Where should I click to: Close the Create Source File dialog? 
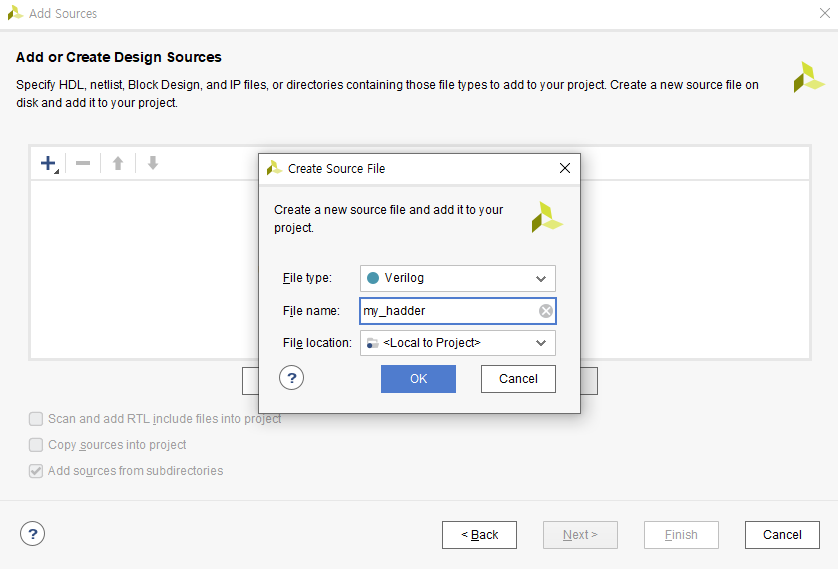click(x=565, y=168)
